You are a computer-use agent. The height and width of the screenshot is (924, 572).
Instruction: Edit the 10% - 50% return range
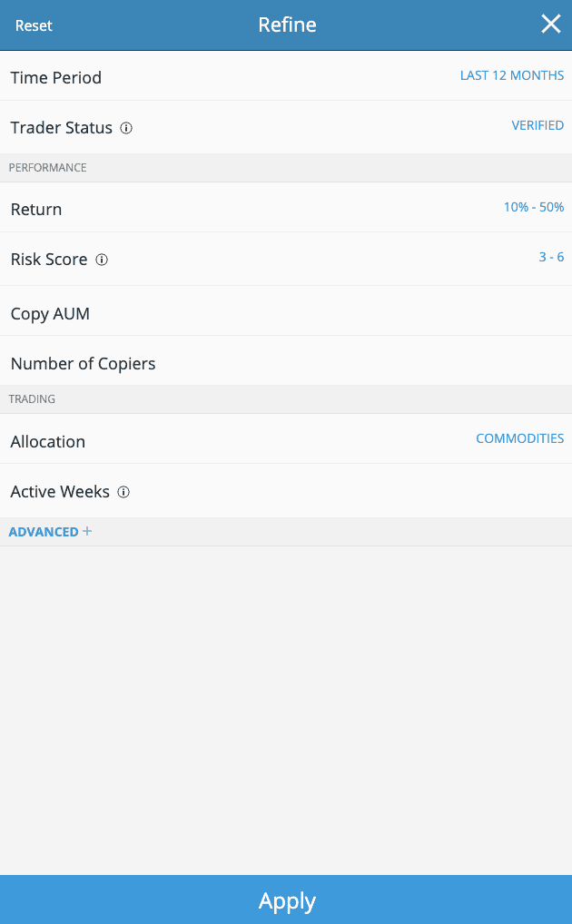[x=534, y=207]
